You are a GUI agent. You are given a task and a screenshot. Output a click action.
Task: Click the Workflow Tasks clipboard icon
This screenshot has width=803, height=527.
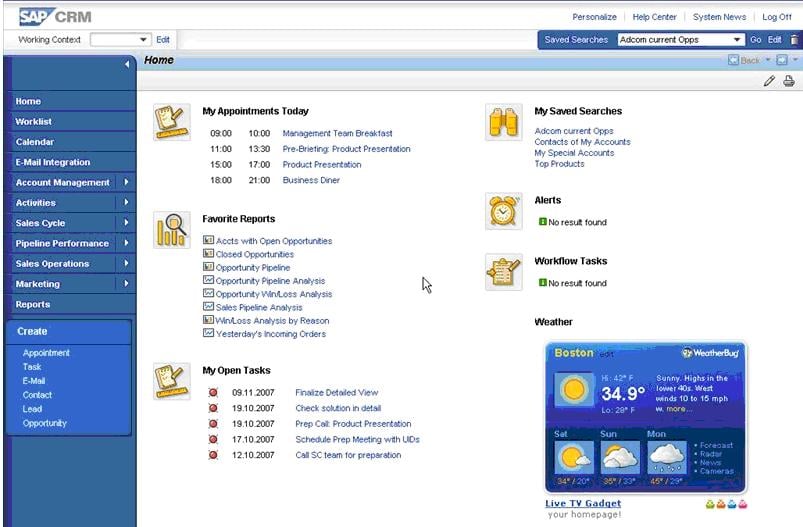click(x=503, y=272)
